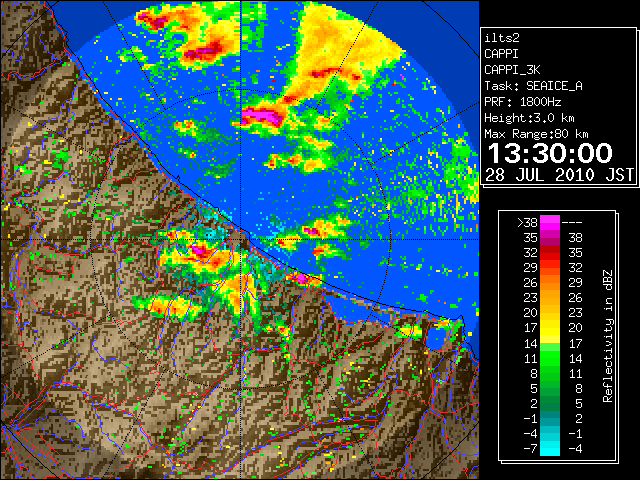Click the "-7" legend label

point(530,448)
